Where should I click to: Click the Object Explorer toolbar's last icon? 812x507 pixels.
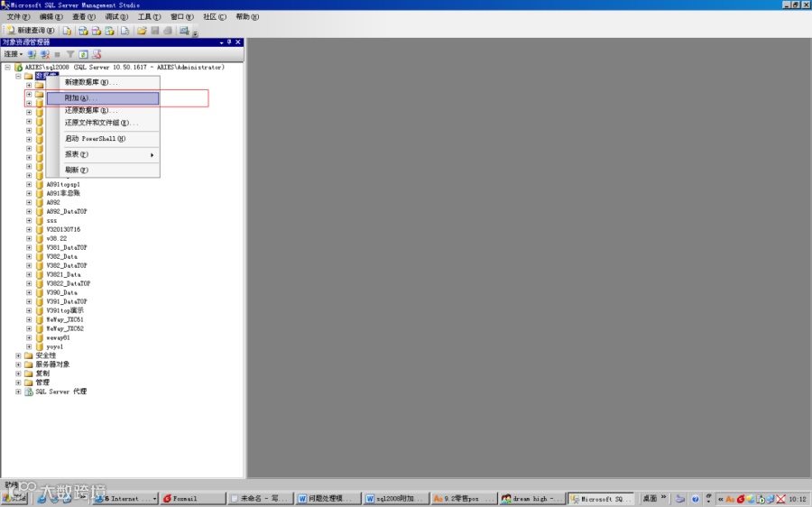97,54
